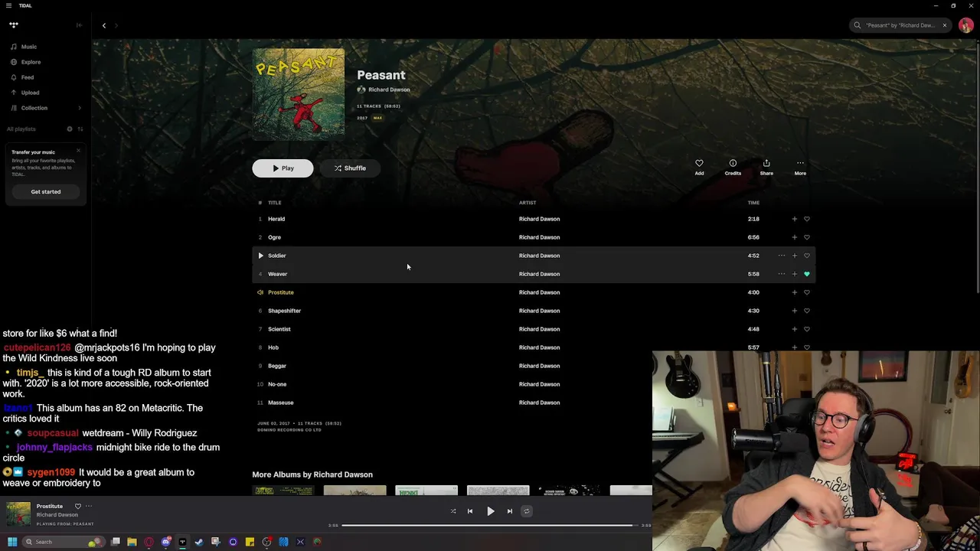
Task: Select the Masseuse track title
Action: point(281,403)
